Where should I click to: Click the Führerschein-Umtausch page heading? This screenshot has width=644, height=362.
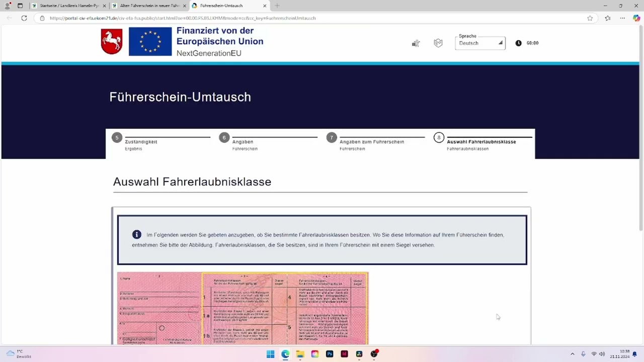click(180, 97)
